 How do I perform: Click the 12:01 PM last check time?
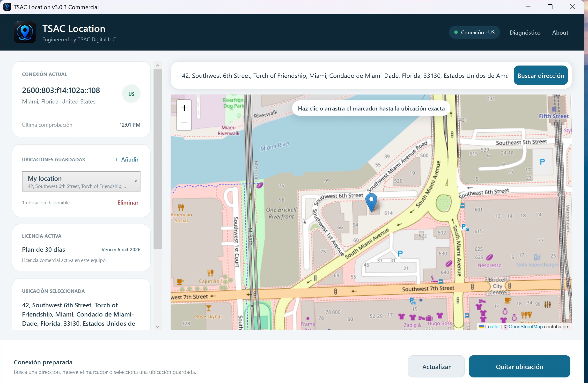click(130, 125)
